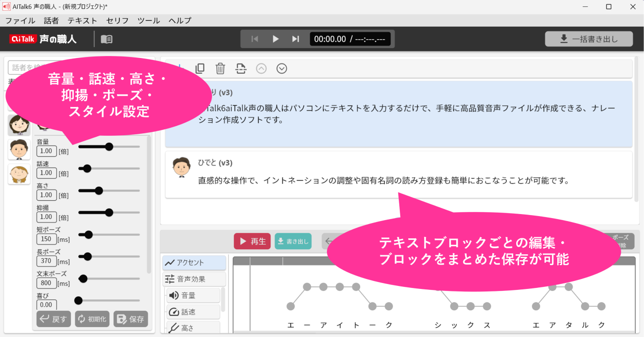Image resolution: width=644 pixels, height=337 pixels.
Task: Select the highlighted block about ナレーション作成ソフト
Action: (x=399, y=114)
